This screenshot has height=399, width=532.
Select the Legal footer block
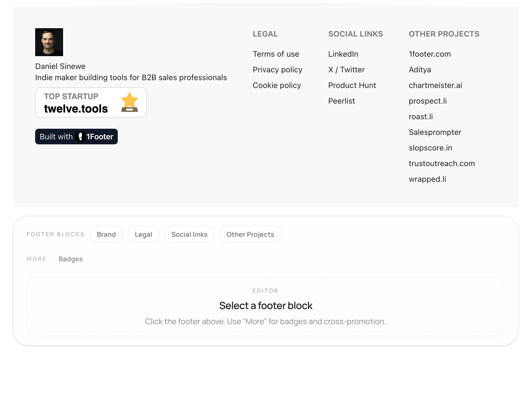[x=143, y=234]
